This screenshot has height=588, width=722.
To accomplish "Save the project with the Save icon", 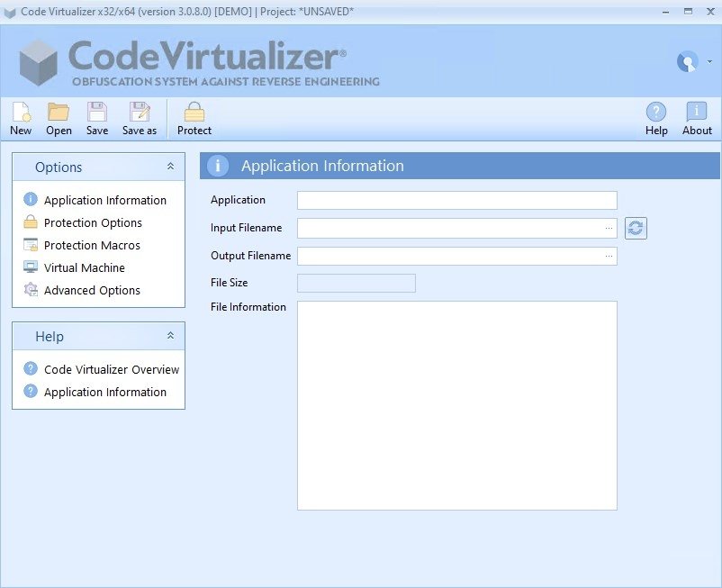I will point(97,119).
